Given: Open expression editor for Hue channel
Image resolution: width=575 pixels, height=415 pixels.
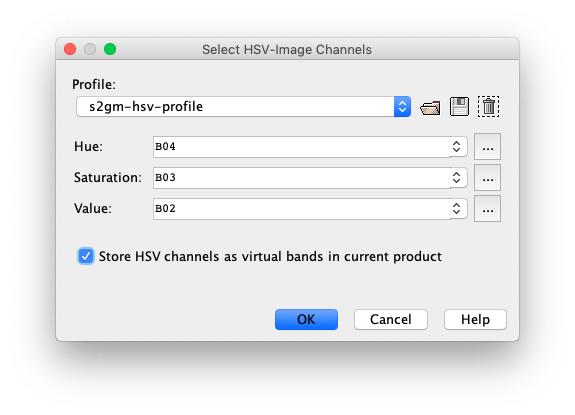Looking at the screenshot, I should pos(487,147).
